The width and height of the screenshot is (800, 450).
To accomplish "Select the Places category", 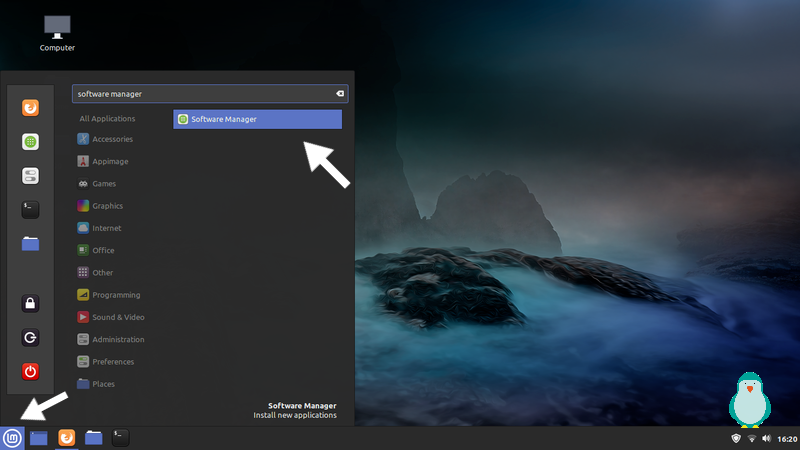I will click(96, 384).
